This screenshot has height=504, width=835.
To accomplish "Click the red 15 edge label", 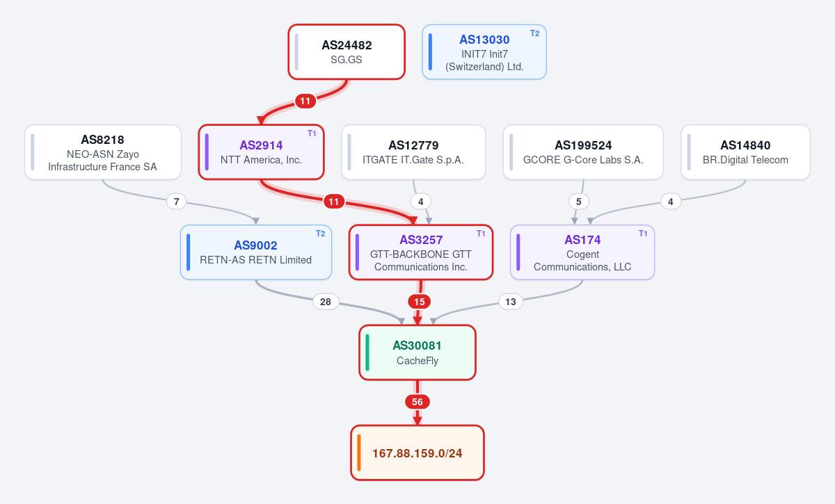I will (419, 302).
